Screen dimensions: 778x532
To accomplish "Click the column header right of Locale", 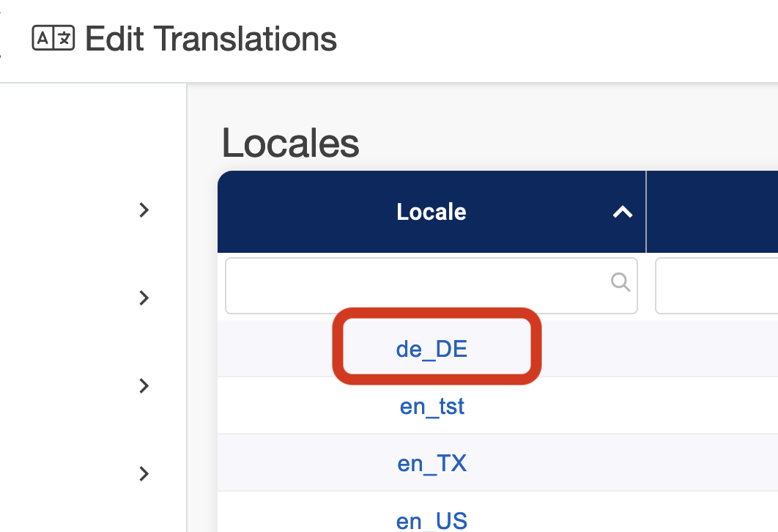I will click(x=712, y=213).
